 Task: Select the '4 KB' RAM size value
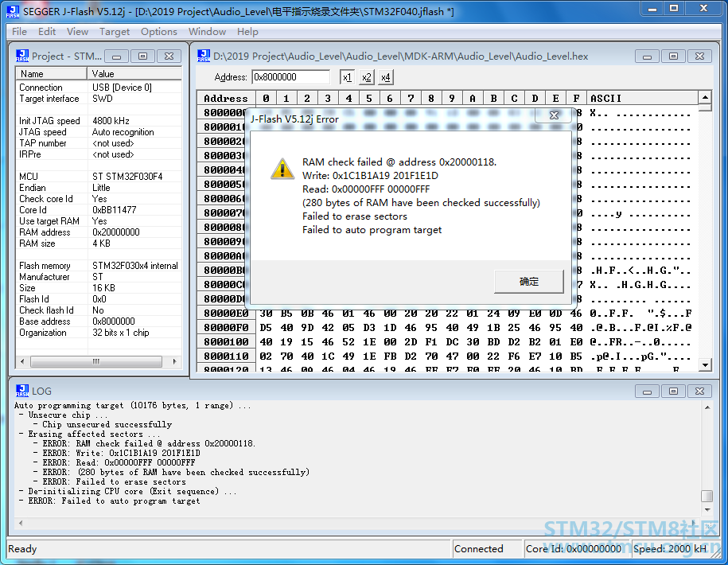point(101,244)
